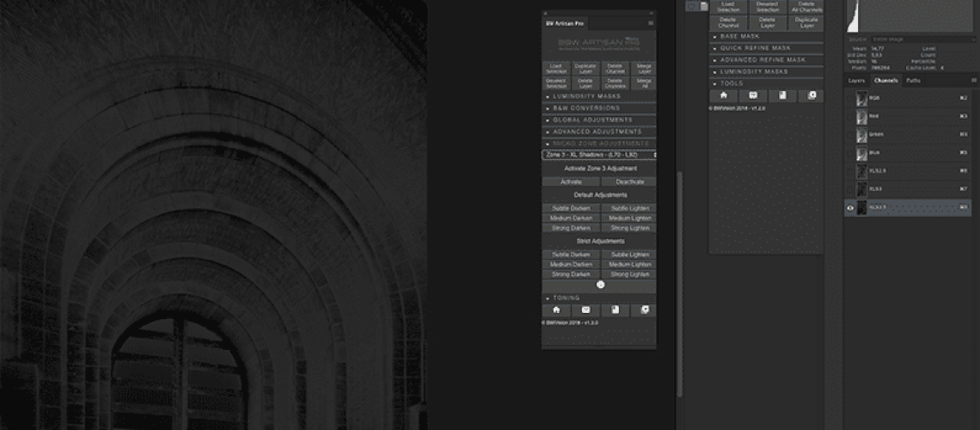Select the Red channel thumbnail
The height and width of the screenshot is (430, 980).
[862, 116]
